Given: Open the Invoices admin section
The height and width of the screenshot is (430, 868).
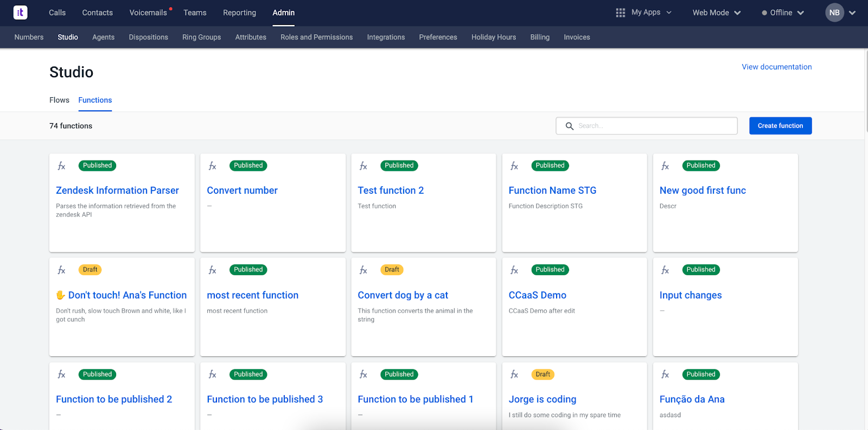Looking at the screenshot, I should point(577,37).
